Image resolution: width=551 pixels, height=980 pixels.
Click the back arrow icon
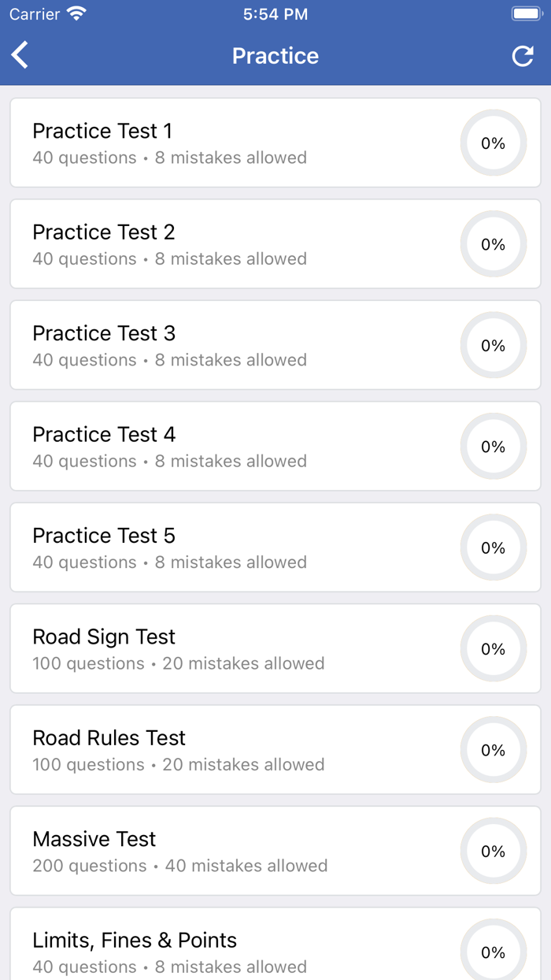coord(19,55)
